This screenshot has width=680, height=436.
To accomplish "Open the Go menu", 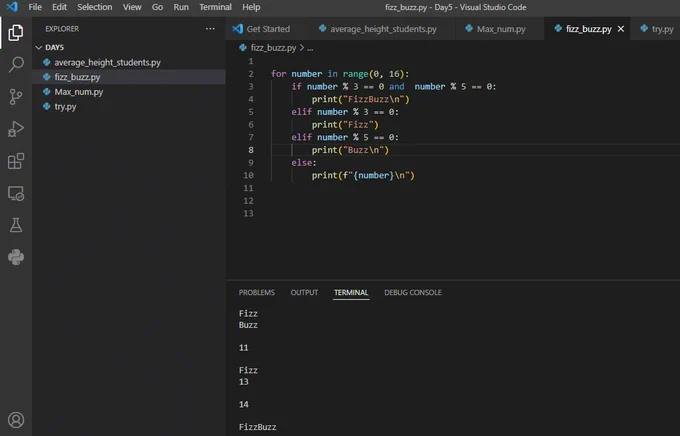I will (157, 7).
